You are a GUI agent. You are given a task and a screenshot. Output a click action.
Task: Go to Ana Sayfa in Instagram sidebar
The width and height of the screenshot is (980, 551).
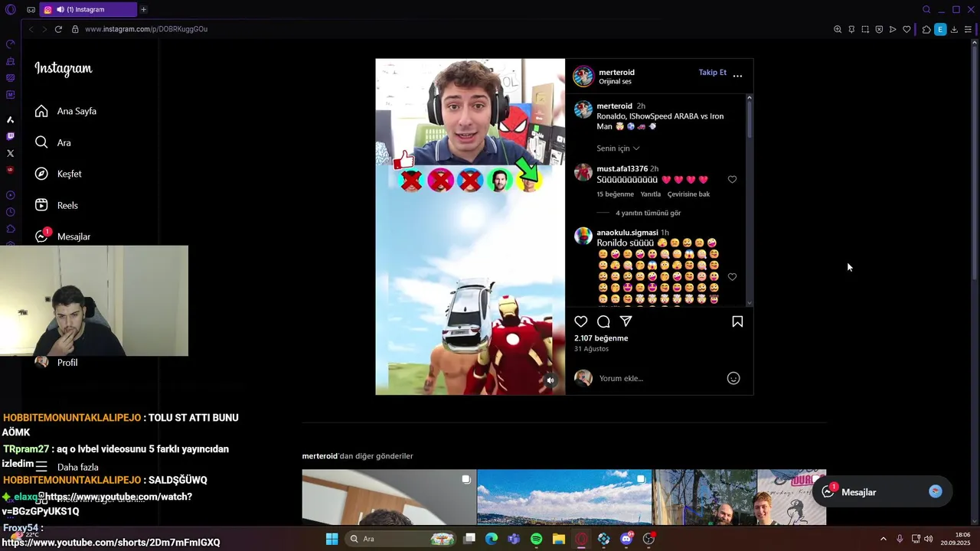(x=65, y=111)
